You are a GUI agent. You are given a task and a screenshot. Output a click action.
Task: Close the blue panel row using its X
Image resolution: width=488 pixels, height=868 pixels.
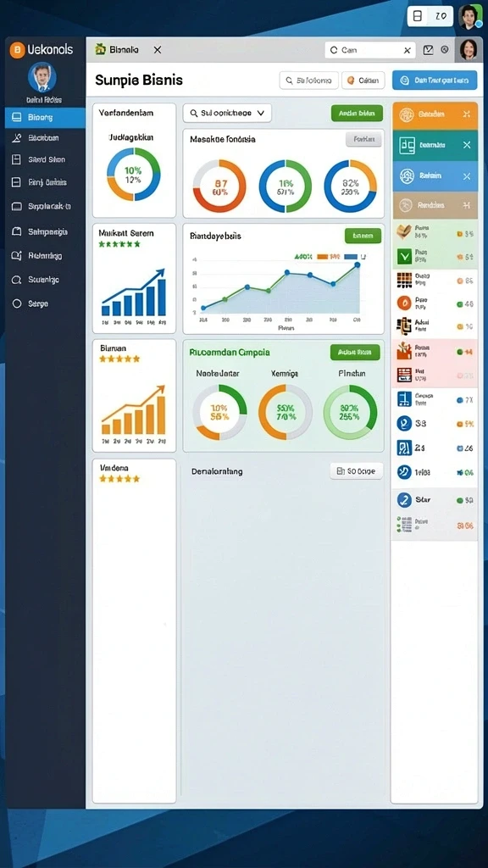tap(467, 176)
